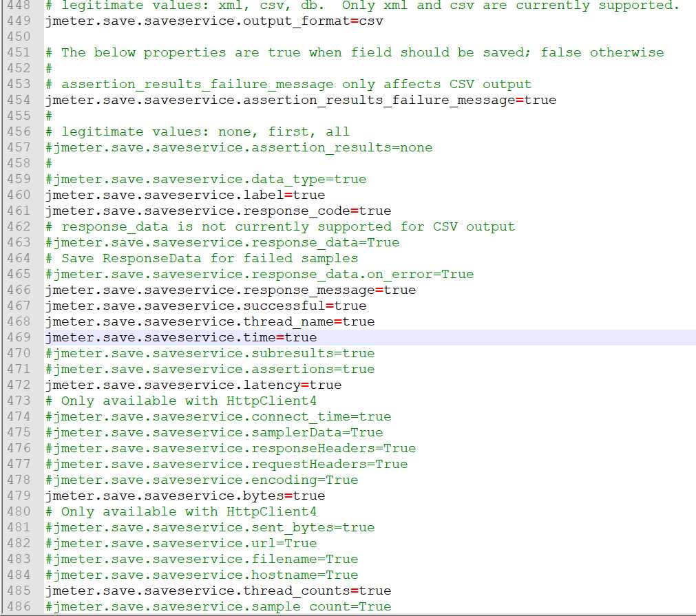Click the commented encoding=True line
The width and height of the screenshot is (696, 616).
(202, 480)
